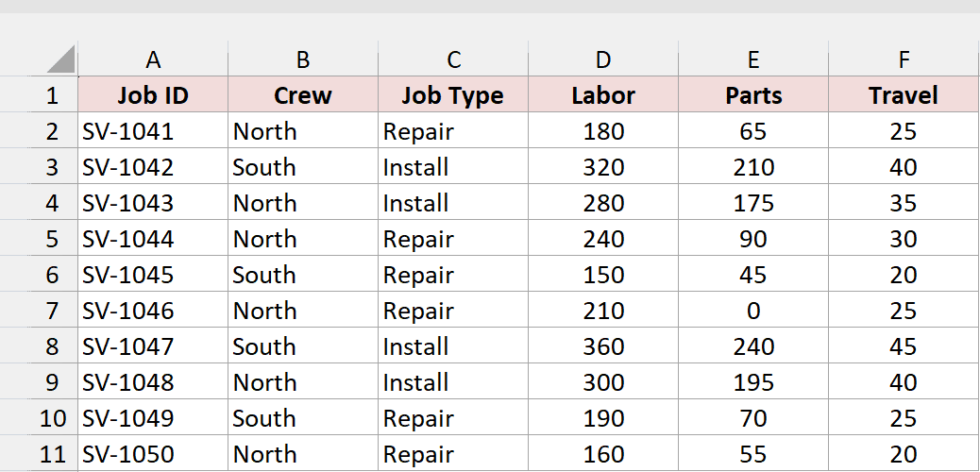The width and height of the screenshot is (980, 472).
Task: Select Parts value 210 in row 3
Action: coord(753,167)
